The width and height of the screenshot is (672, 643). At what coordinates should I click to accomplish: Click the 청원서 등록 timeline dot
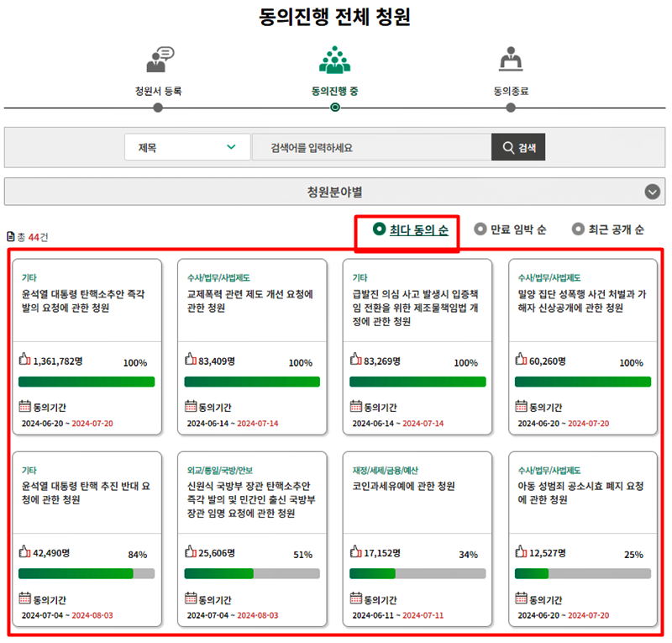[158, 108]
